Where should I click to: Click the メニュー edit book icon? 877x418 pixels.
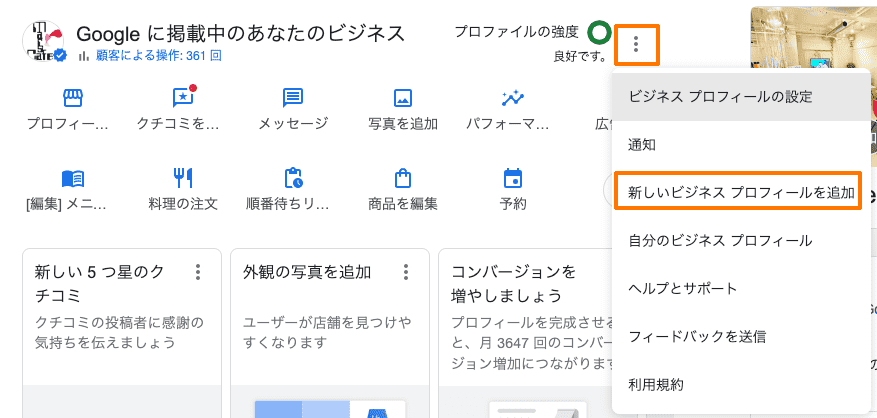(x=72, y=178)
